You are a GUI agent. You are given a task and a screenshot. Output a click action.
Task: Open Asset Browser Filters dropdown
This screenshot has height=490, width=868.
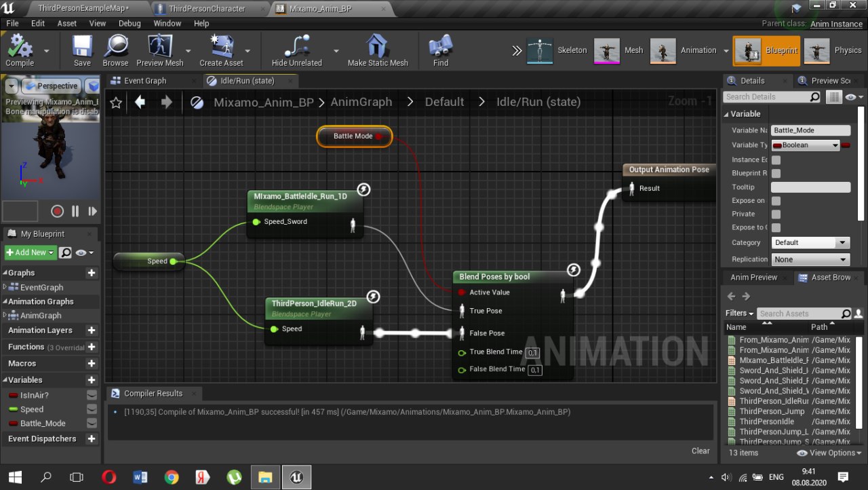[x=739, y=314]
